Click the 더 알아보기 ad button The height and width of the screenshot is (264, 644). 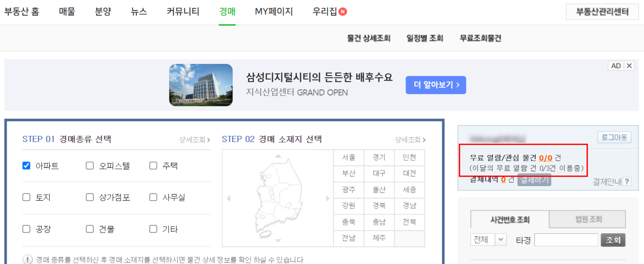pyautogui.click(x=436, y=85)
